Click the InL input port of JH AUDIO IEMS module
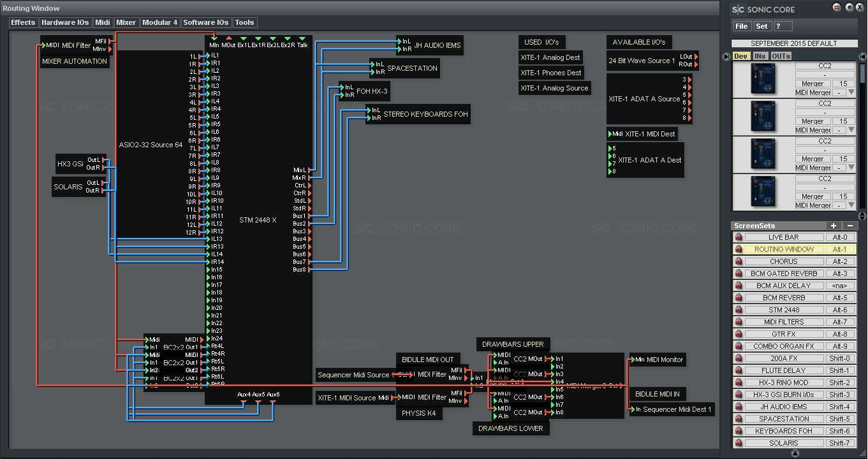Viewport: 868px width, 459px height. tap(399, 41)
